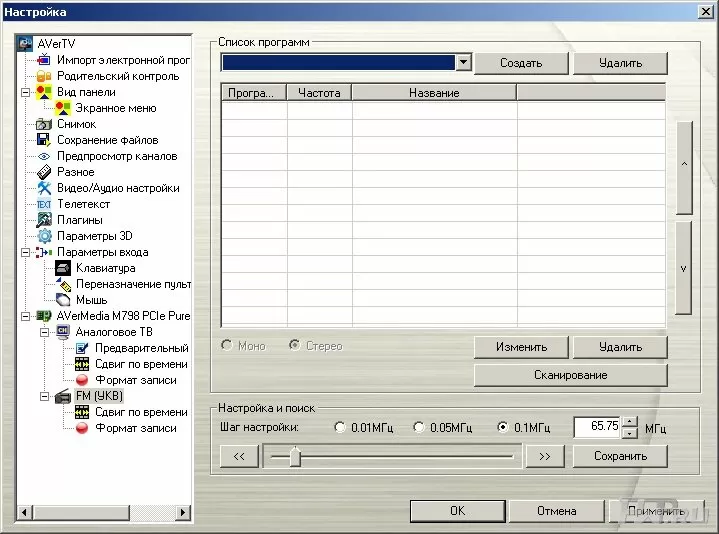719x534 pixels.
Task: Open the Список программ dropdown list
Action: coord(462,63)
